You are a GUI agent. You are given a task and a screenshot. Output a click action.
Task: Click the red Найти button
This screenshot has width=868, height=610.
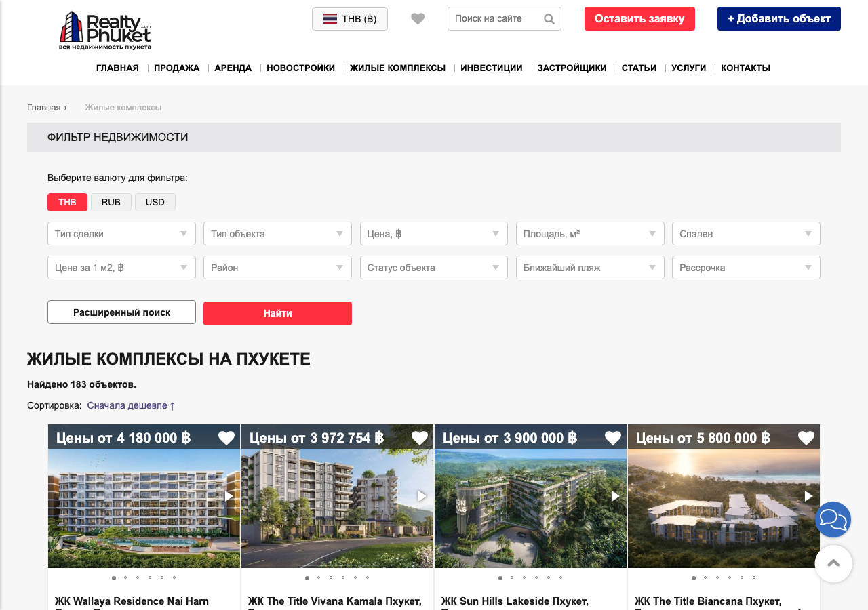pyautogui.click(x=277, y=313)
